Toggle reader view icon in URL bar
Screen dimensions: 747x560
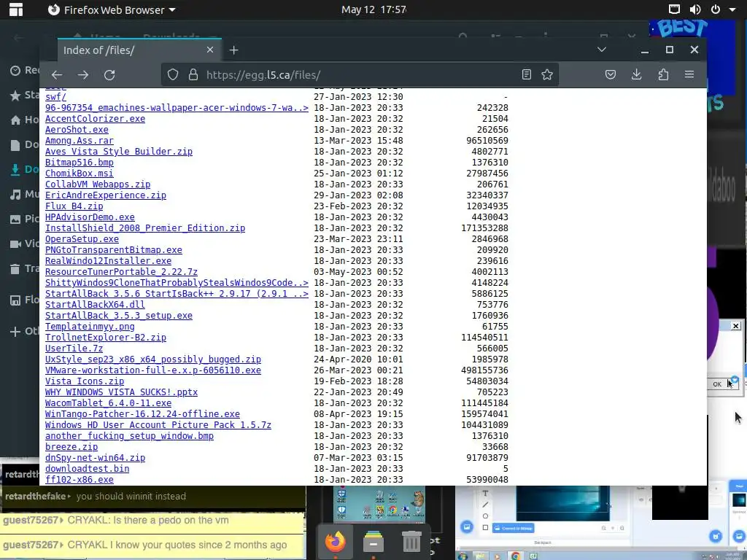tap(527, 75)
